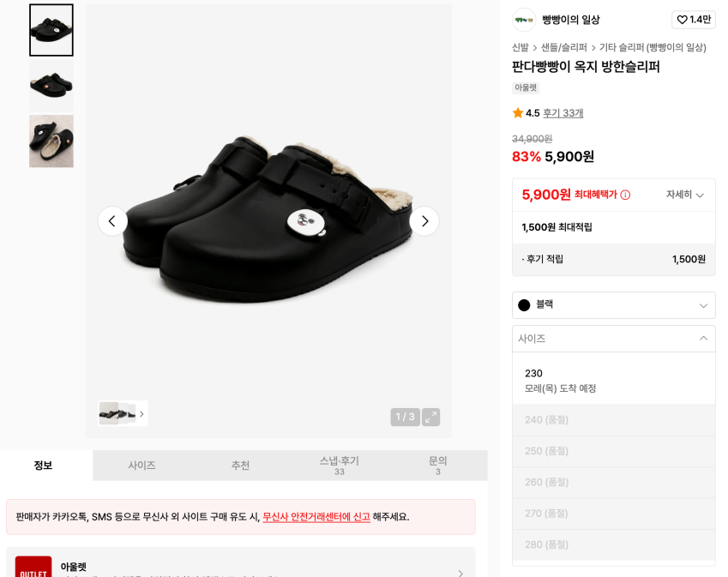Open the 문의 tab
This screenshot has height=577, width=728.
(438, 466)
